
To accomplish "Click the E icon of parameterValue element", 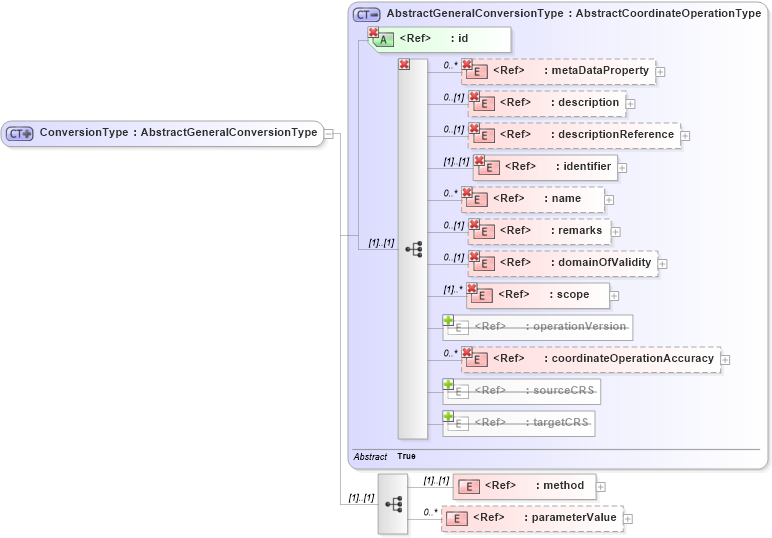I will point(457,519).
